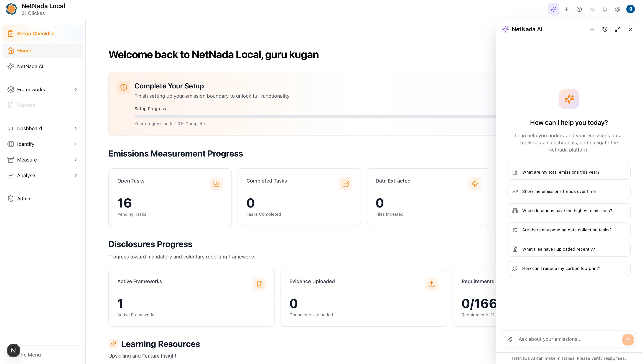This screenshot has width=642, height=364.
Task: Open the Admin section
Action: pos(24,198)
